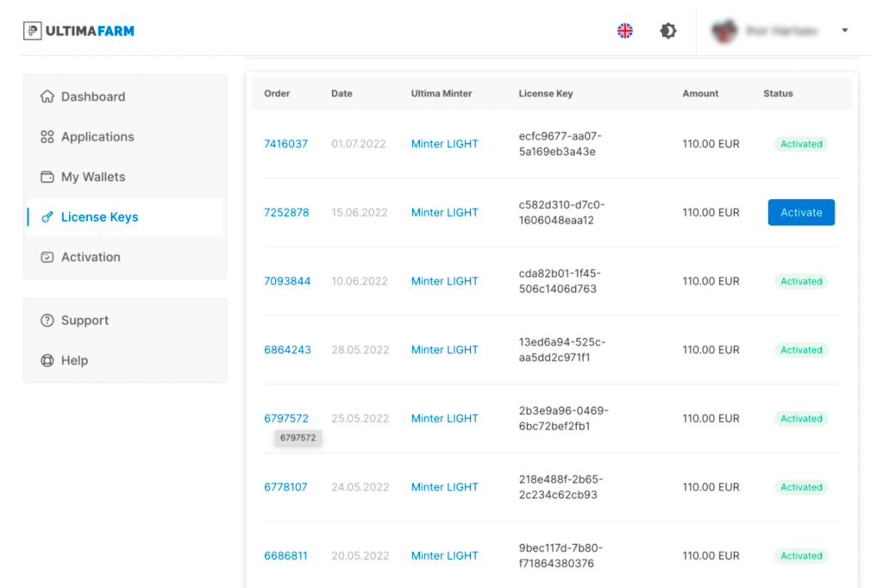Click the Ultima Farm logo
The image size is (883, 588).
[78, 30]
